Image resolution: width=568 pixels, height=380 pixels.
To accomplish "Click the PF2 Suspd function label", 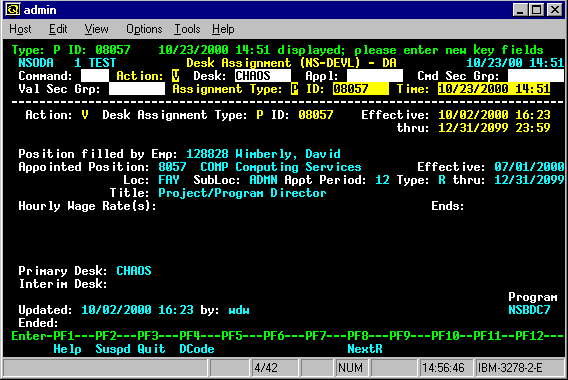I will click(x=113, y=349).
